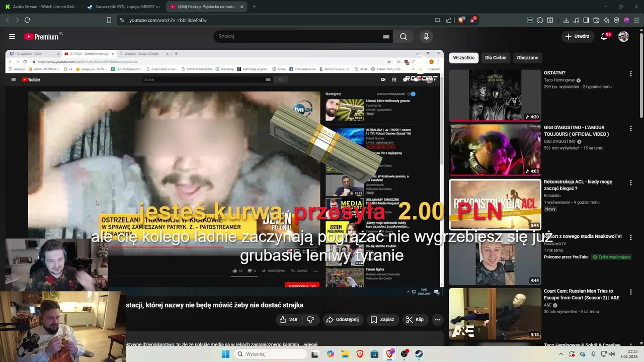The width and height of the screenshot is (644, 362).
Task: Open more options for Rekonstrukcja ACL video
Action: coord(630,183)
